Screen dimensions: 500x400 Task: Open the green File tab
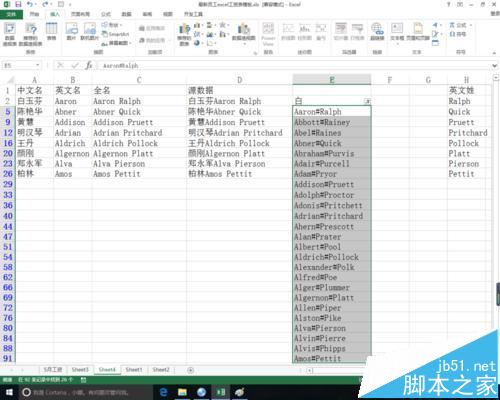pos(11,14)
